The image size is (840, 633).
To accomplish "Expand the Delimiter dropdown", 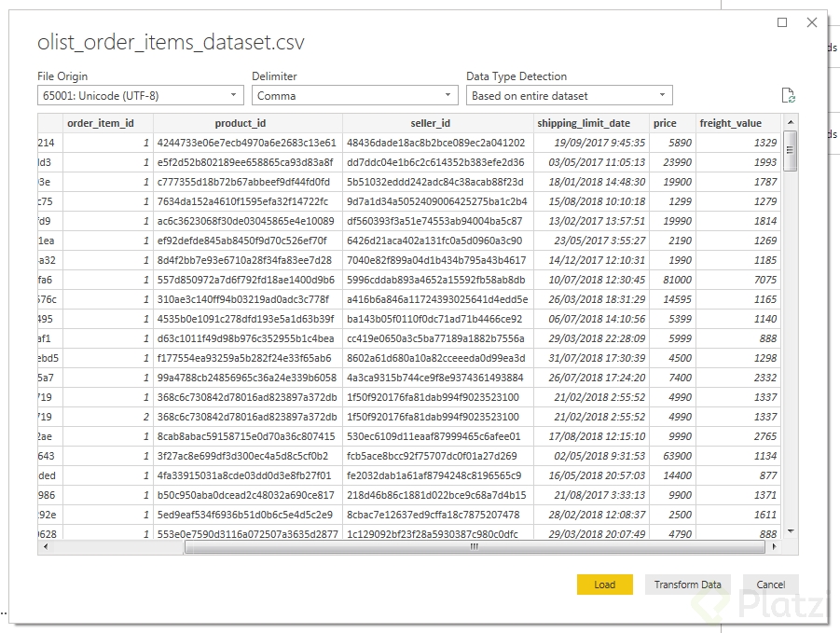I will 354,95.
